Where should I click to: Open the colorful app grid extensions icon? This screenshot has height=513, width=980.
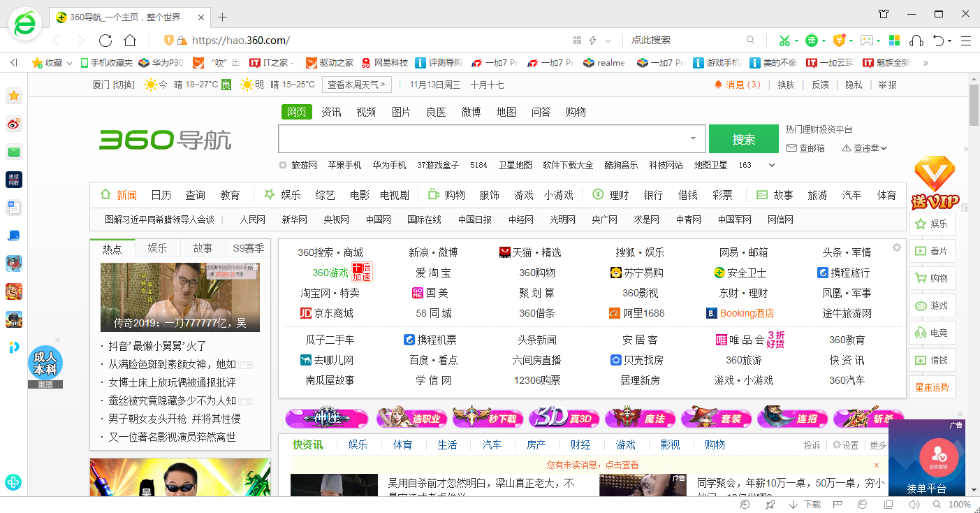pyautogui.click(x=895, y=40)
